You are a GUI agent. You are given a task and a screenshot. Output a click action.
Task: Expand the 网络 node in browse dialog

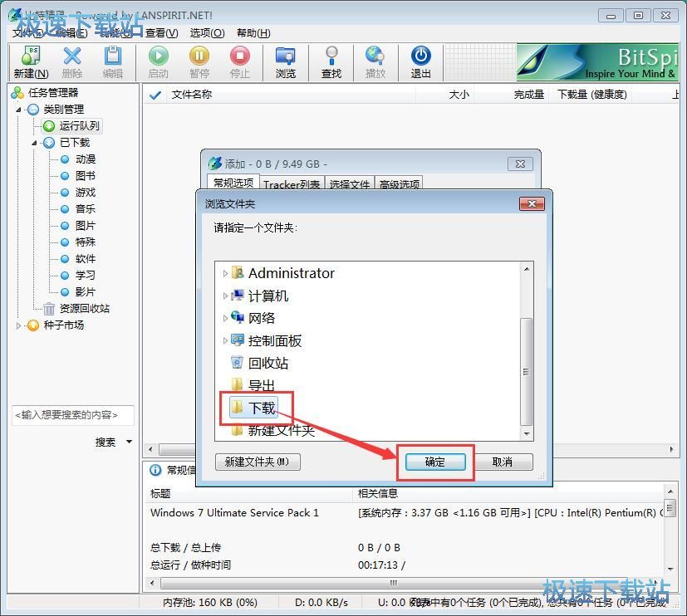[225, 318]
